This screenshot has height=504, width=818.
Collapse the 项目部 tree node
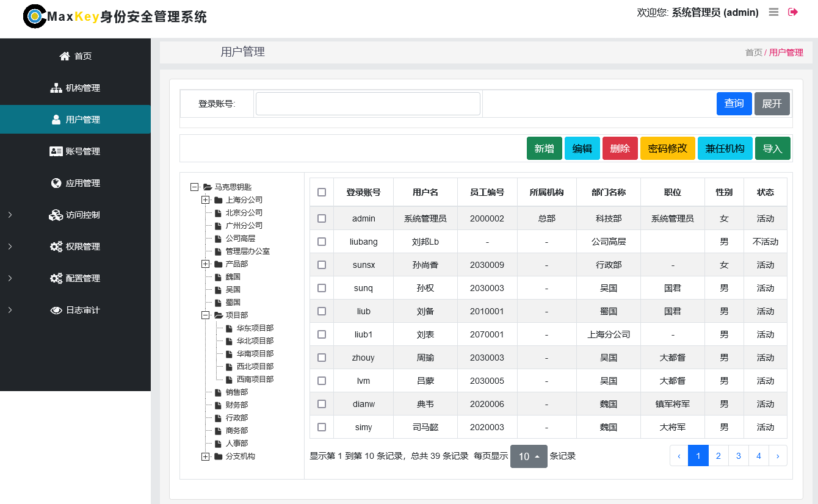pos(206,315)
